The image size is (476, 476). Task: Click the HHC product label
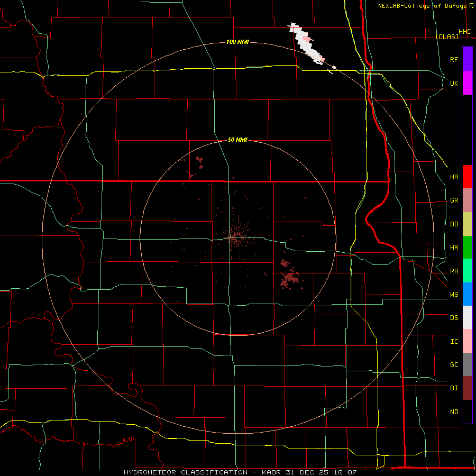465,32
